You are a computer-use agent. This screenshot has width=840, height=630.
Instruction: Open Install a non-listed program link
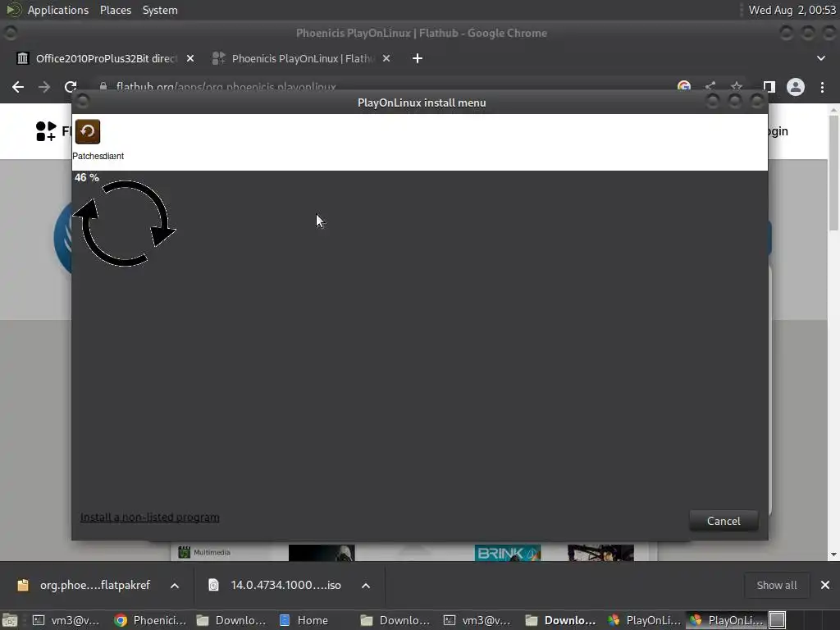click(149, 518)
